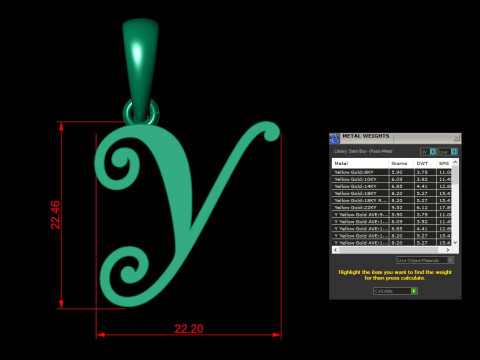Image resolution: width=480 pixels, height=360 pixels.
Task: Click the 22.20 width dimension label
Action: coord(189,329)
